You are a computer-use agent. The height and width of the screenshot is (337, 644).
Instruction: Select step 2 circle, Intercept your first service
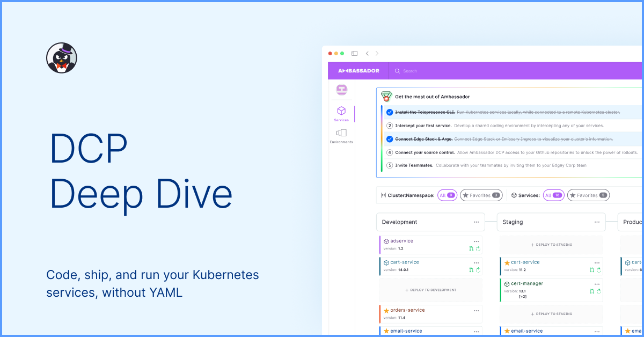[390, 126]
